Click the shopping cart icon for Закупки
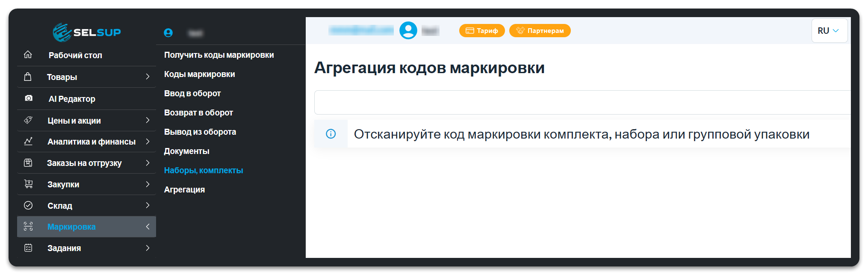The height and width of the screenshot is (275, 868). coord(28,184)
